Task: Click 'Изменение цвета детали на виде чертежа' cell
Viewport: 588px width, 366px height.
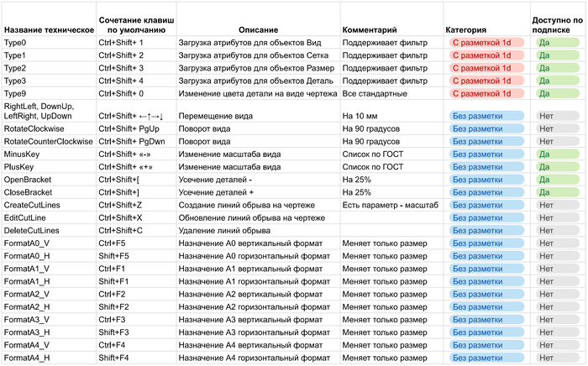Action: click(x=256, y=93)
